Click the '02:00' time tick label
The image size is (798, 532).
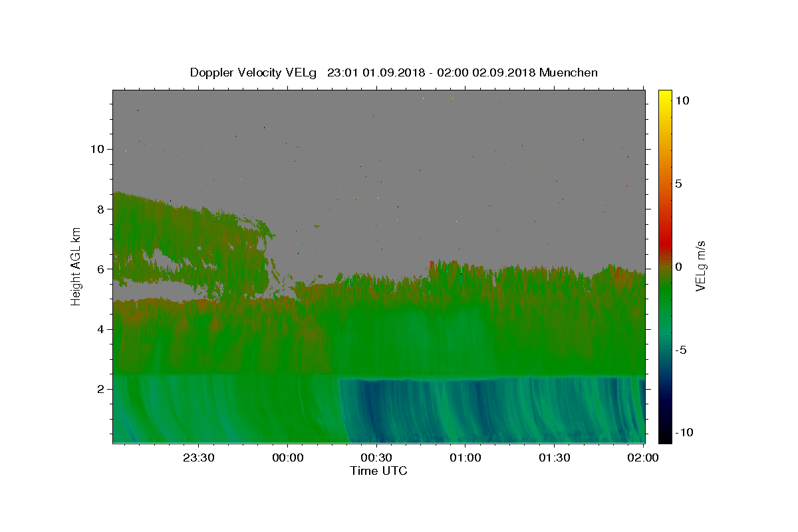(x=643, y=458)
